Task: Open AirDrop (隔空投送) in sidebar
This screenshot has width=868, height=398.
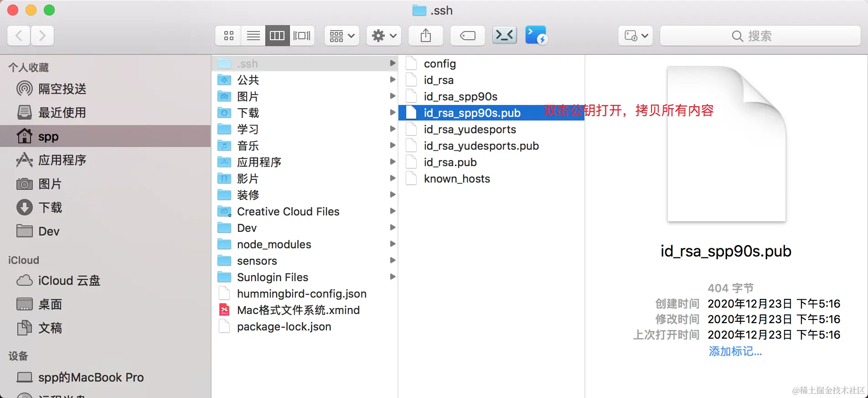Action: [x=105, y=89]
